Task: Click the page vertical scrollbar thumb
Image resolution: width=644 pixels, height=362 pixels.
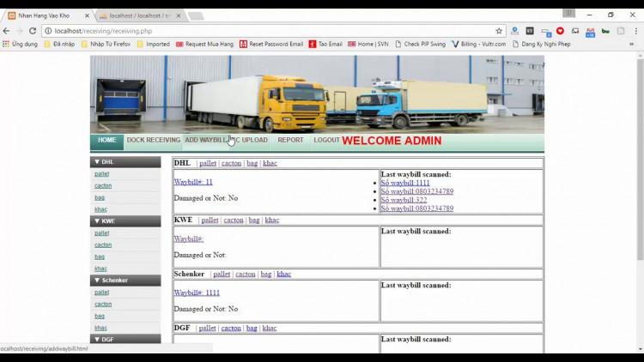Action: (x=641, y=160)
